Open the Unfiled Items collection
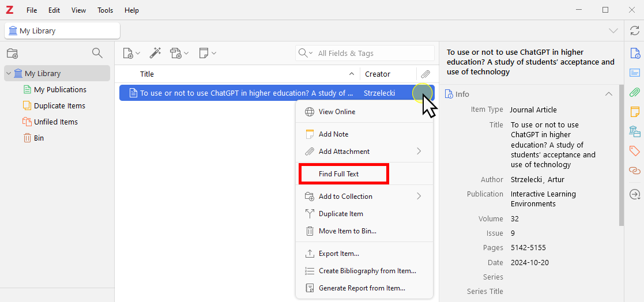 pyautogui.click(x=55, y=122)
